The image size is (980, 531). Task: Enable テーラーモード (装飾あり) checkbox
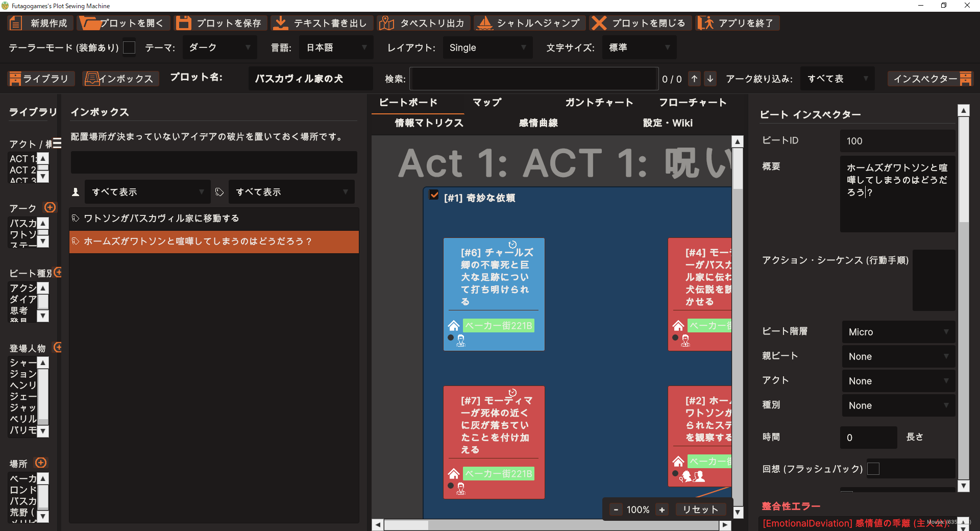[130, 47]
